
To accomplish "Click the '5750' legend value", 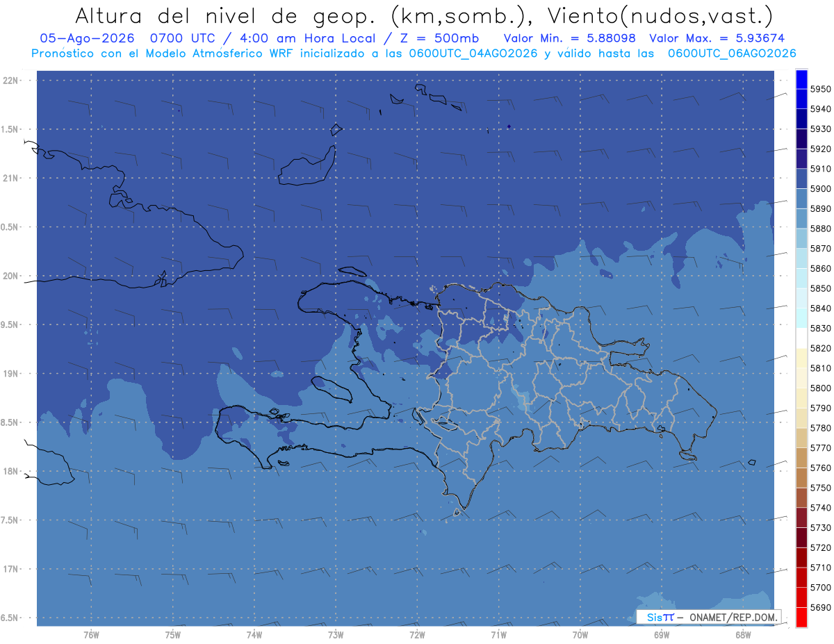I will [821, 488].
